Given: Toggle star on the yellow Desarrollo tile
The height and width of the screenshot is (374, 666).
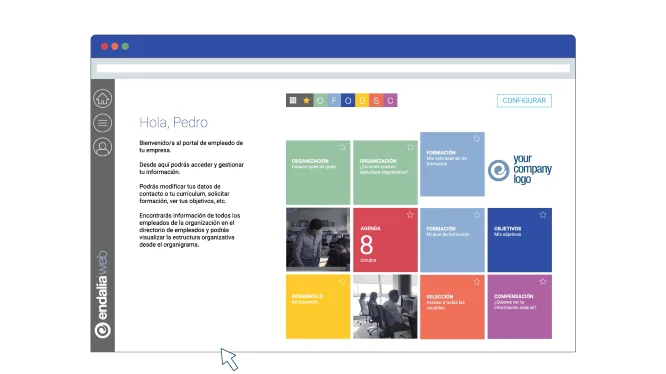Looking at the screenshot, I should point(342,281).
